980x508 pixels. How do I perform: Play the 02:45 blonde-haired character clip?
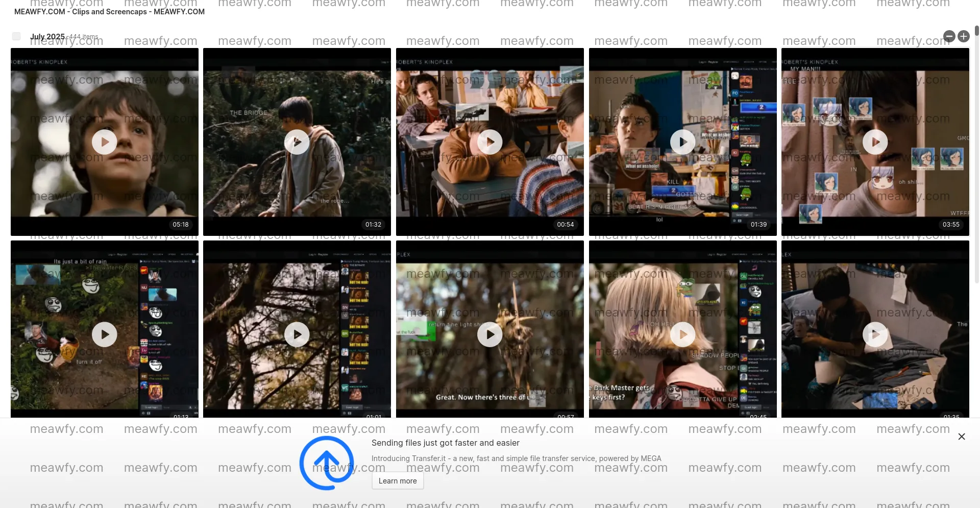[x=682, y=334]
